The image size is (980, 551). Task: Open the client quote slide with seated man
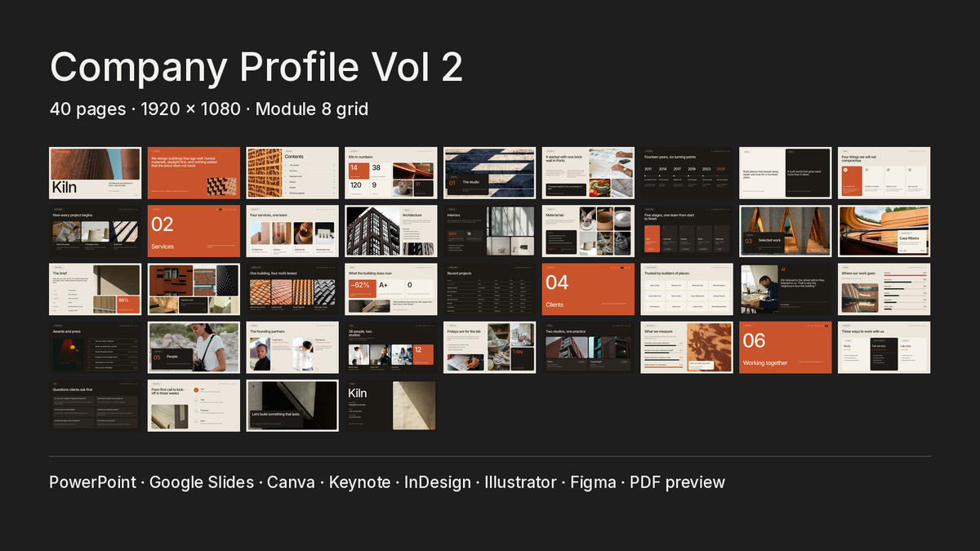(785, 289)
